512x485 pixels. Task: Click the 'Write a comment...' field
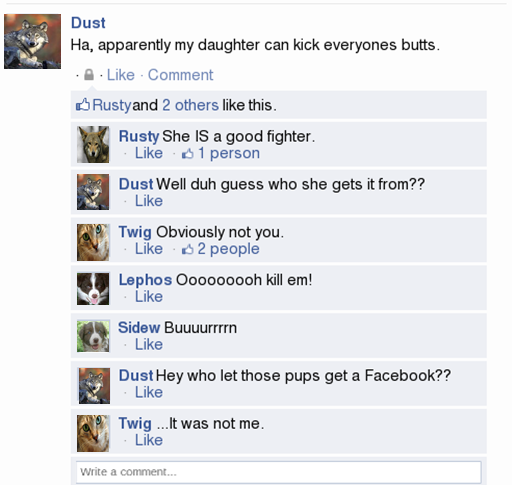pos(279,472)
